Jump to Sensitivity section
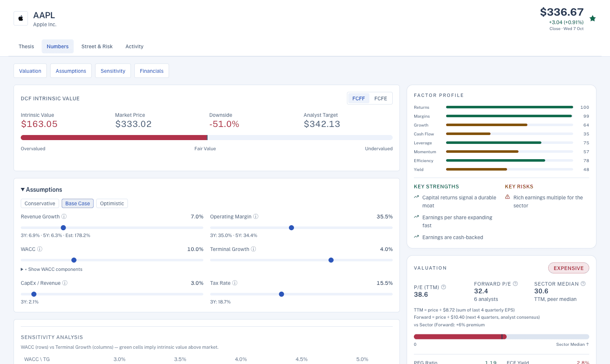 (113, 71)
